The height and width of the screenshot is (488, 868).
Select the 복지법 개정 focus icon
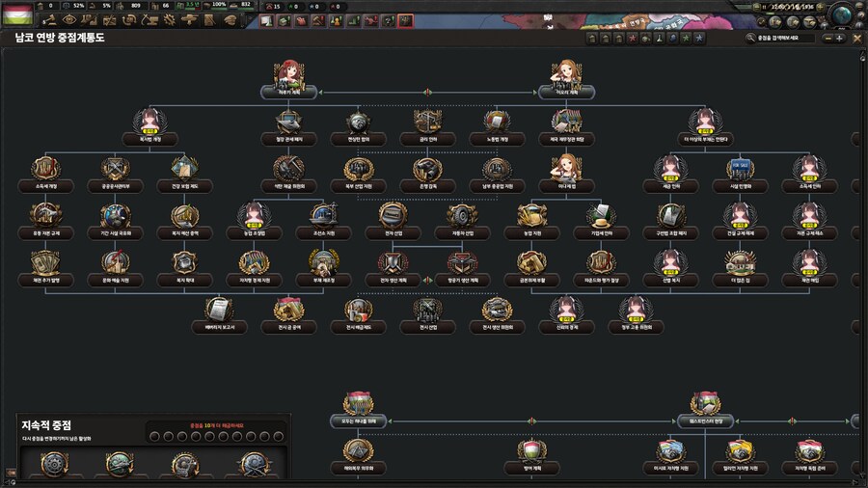(x=149, y=122)
